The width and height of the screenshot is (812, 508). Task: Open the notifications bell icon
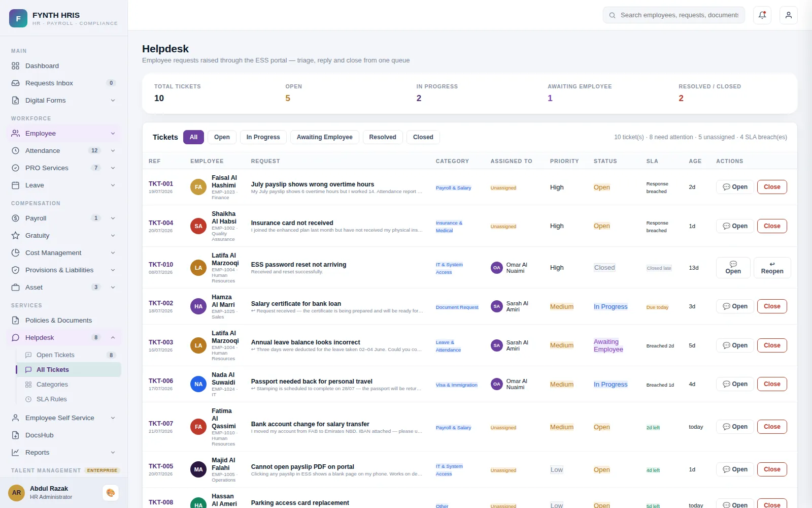(762, 15)
